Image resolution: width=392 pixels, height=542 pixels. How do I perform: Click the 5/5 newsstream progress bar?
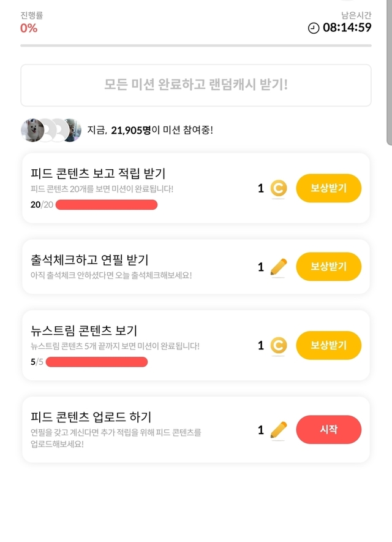coord(97,362)
